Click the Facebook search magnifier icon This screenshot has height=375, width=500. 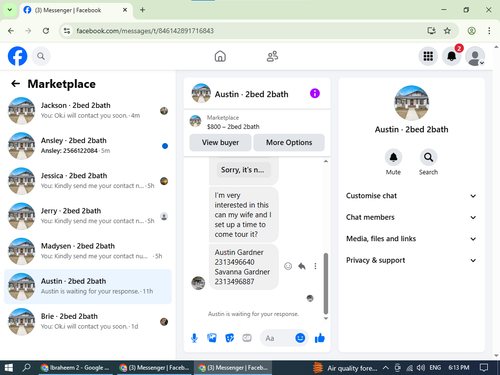(x=41, y=56)
